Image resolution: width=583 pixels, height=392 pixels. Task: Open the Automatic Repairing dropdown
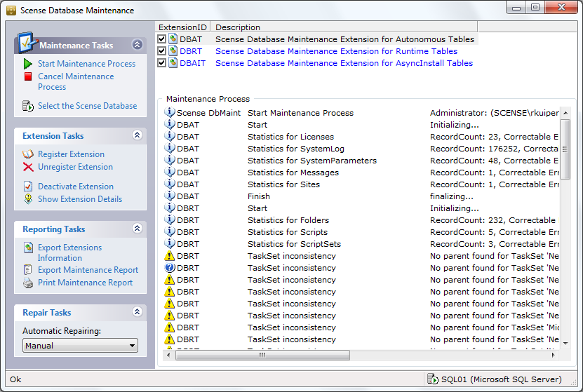80,346
